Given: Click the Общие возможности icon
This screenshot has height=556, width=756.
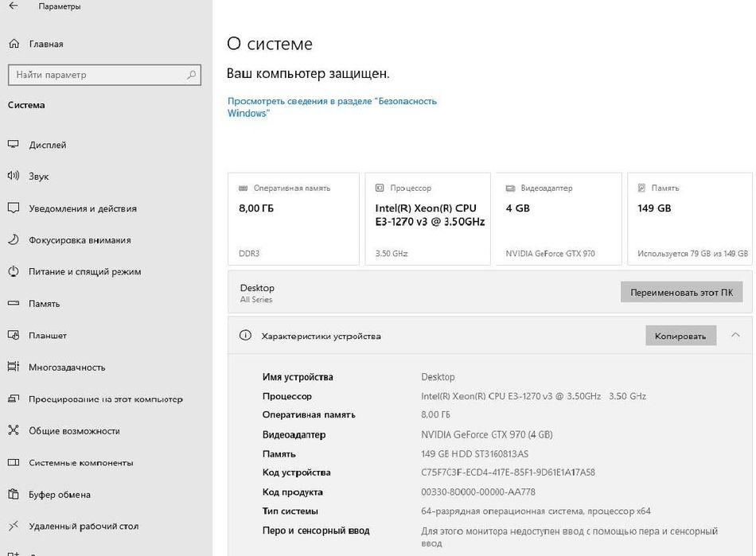Looking at the screenshot, I should pyautogui.click(x=14, y=430).
